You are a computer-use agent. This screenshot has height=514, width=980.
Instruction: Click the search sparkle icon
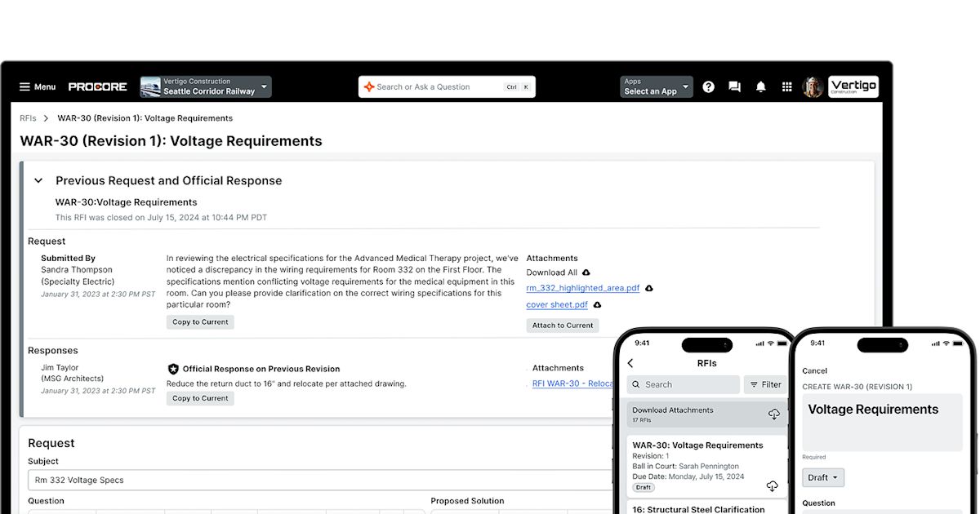[x=368, y=86]
